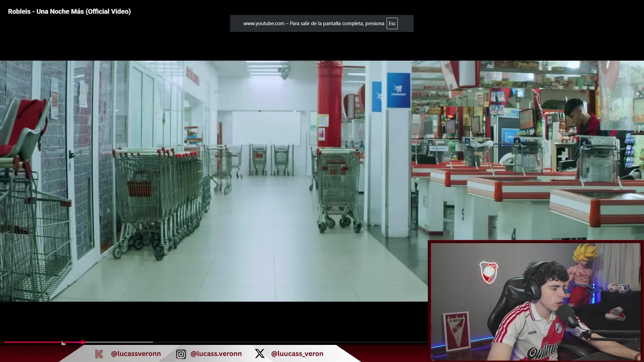Seek within the gray buffered portion of the progress bar

pyautogui.click(x=118, y=342)
